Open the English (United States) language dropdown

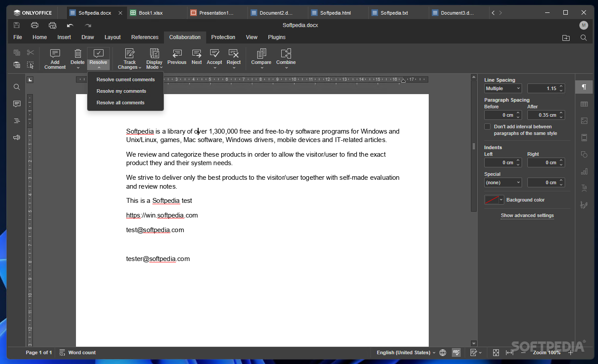click(406, 352)
